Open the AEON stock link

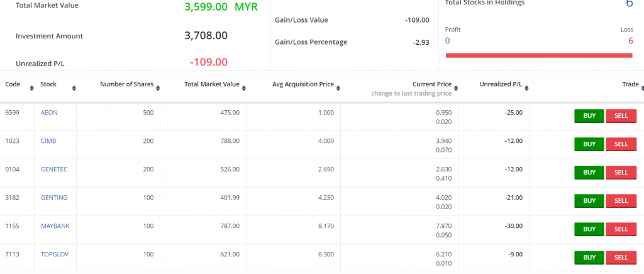49,112
